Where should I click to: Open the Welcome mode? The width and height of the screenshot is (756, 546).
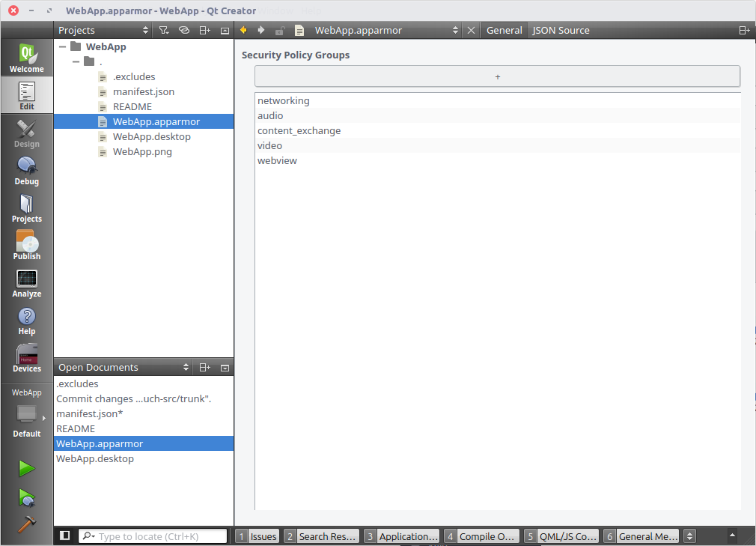click(26, 58)
